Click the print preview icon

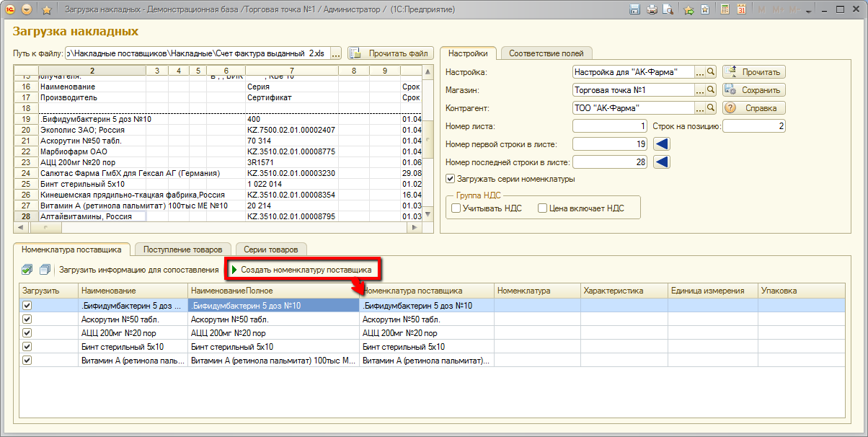668,10
